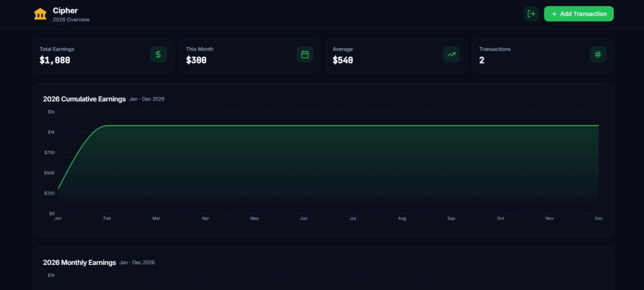Click the calendar icon in This Month card
This screenshot has width=644, height=290.
tap(304, 54)
